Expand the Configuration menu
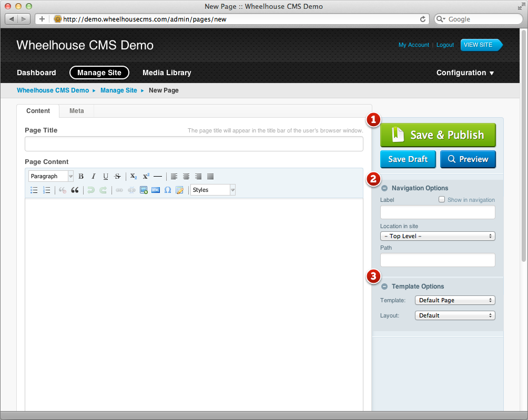The height and width of the screenshot is (420, 528). point(465,73)
